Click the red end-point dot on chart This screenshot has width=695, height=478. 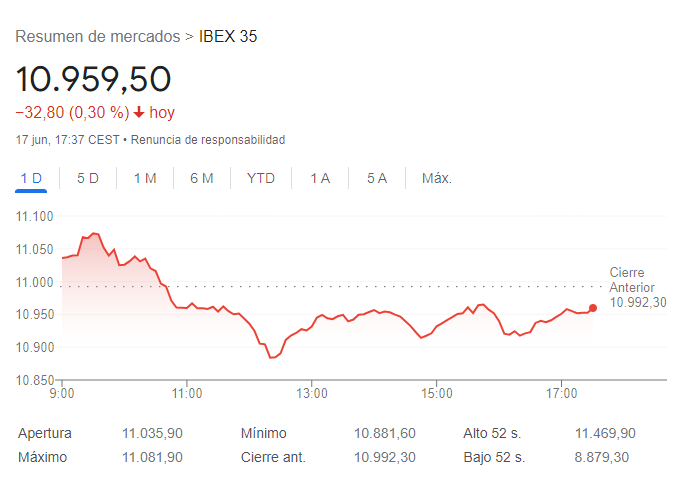[593, 308]
